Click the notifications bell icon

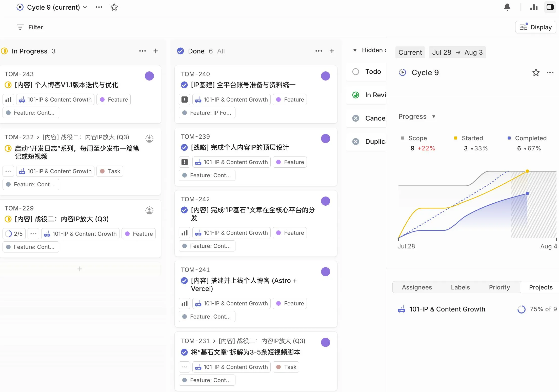coord(507,7)
